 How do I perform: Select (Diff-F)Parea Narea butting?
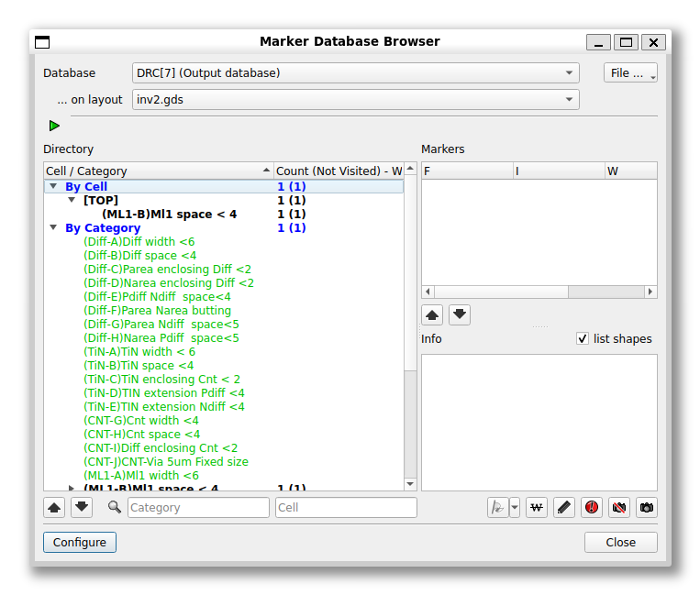[158, 311]
